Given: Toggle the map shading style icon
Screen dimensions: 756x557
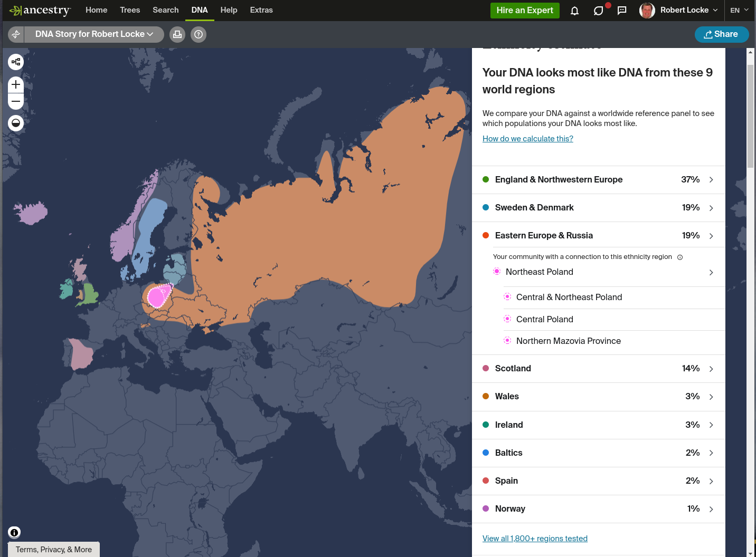Looking at the screenshot, I should pyautogui.click(x=15, y=123).
